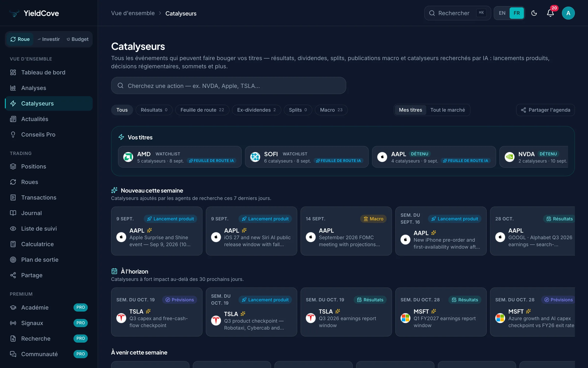The height and width of the screenshot is (368, 588).
Task: Open Calculatrice in sidebar
Action: pos(49,244)
